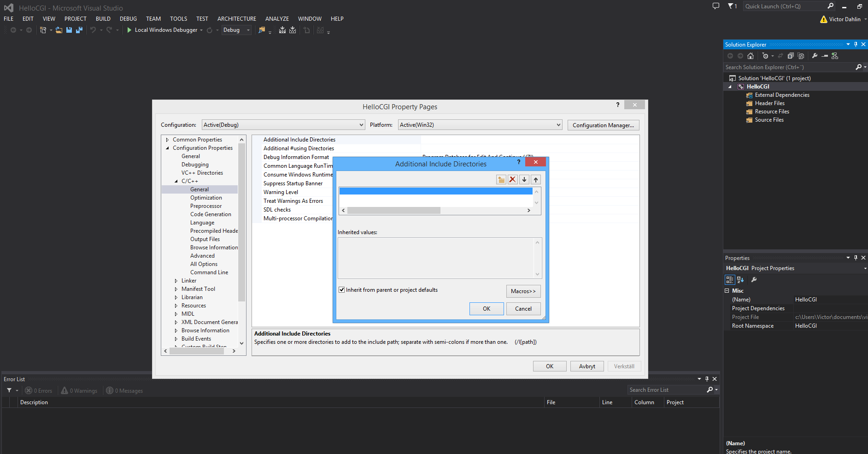Image resolution: width=868 pixels, height=454 pixels.
Task: Click the Find in Files toolbar icon
Action: click(x=262, y=30)
